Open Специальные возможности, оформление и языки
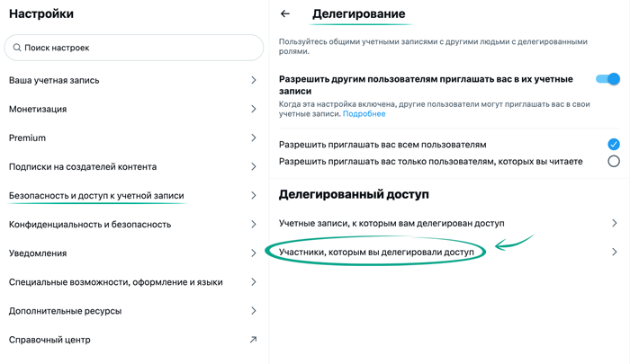The width and height of the screenshot is (630, 364). (x=115, y=282)
